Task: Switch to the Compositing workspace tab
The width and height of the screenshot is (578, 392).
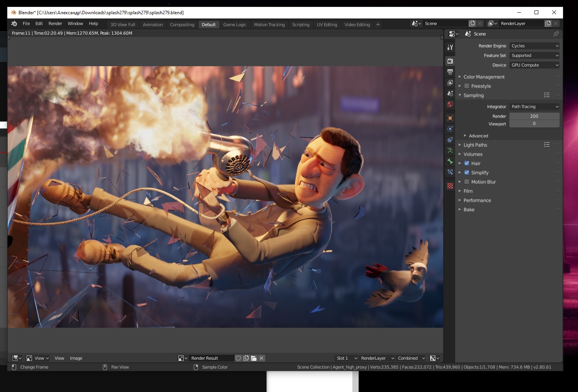Action: (x=182, y=25)
